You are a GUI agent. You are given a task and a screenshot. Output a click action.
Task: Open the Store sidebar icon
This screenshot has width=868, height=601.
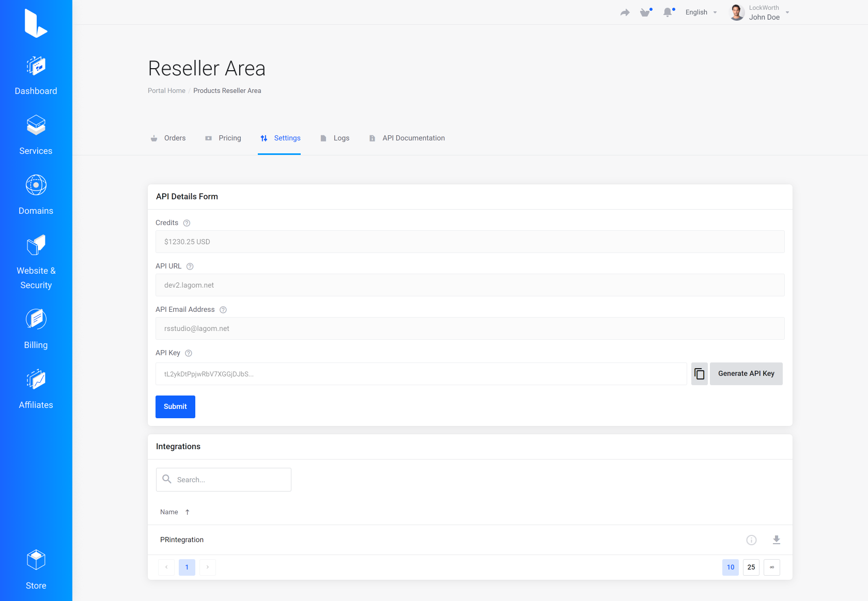36,560
